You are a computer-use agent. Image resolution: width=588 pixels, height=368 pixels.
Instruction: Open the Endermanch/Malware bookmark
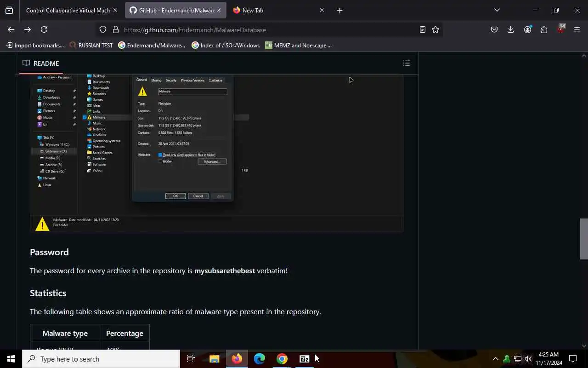152,45
